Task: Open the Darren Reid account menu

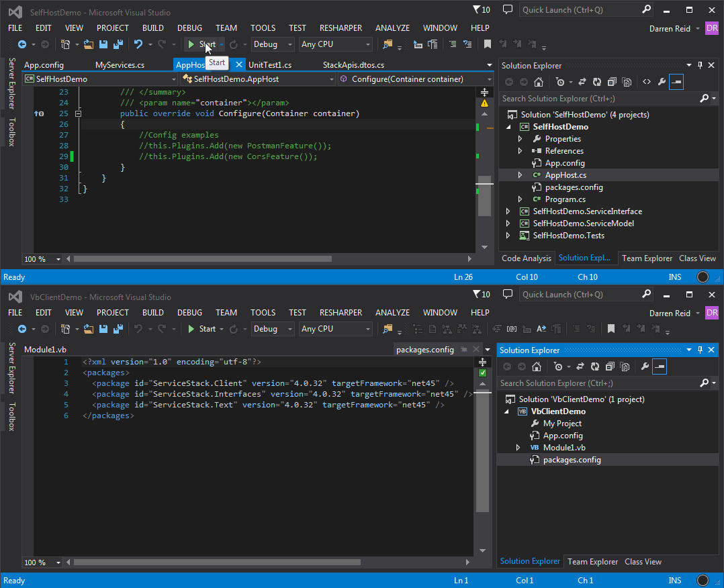Action: pos(672,28)
